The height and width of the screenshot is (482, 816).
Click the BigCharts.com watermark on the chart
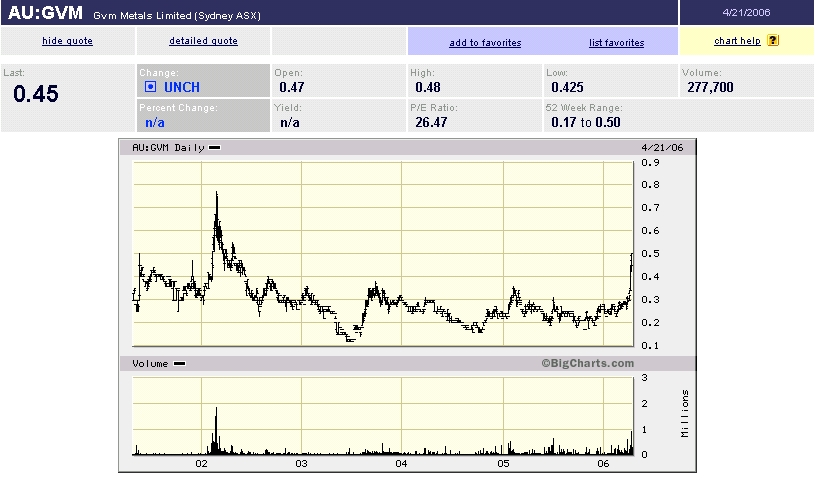(588, 364)
